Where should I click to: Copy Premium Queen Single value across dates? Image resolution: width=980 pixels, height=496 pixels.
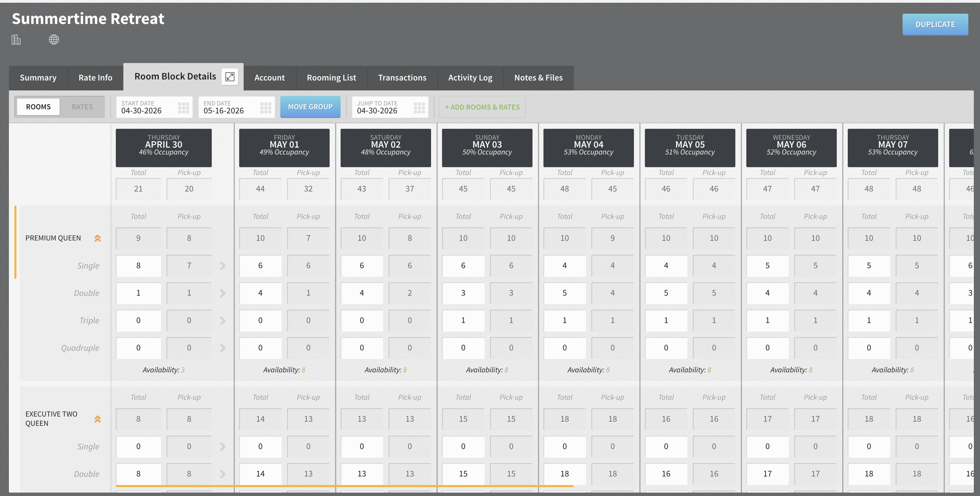(x=222, y=265)
